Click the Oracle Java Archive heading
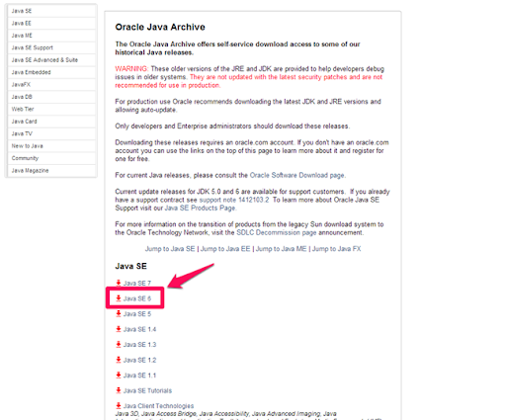 (160, 27)
